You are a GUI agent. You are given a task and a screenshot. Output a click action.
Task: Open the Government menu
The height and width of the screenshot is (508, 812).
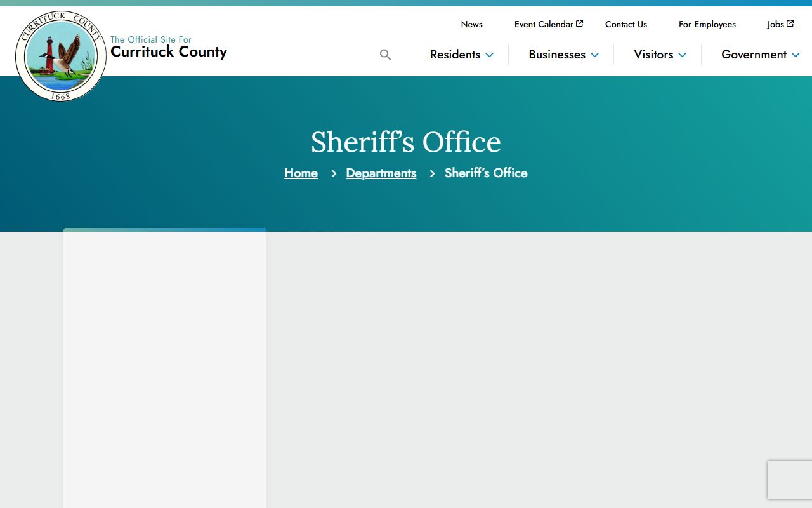coord(754,55)
